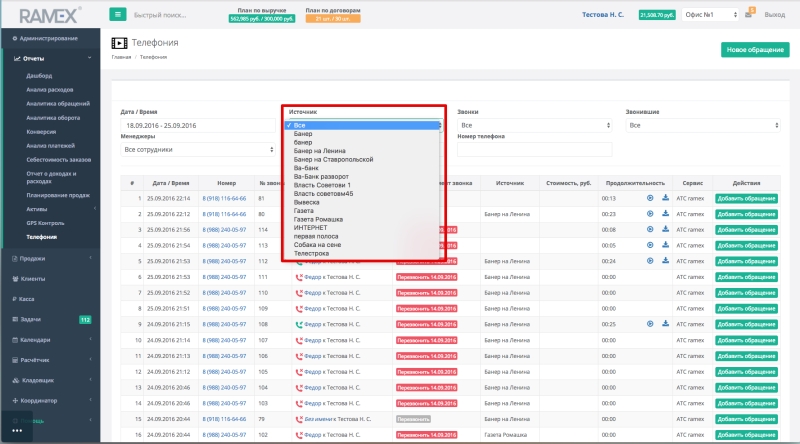Play the recording of call number 114

click(x=650, y=230)
